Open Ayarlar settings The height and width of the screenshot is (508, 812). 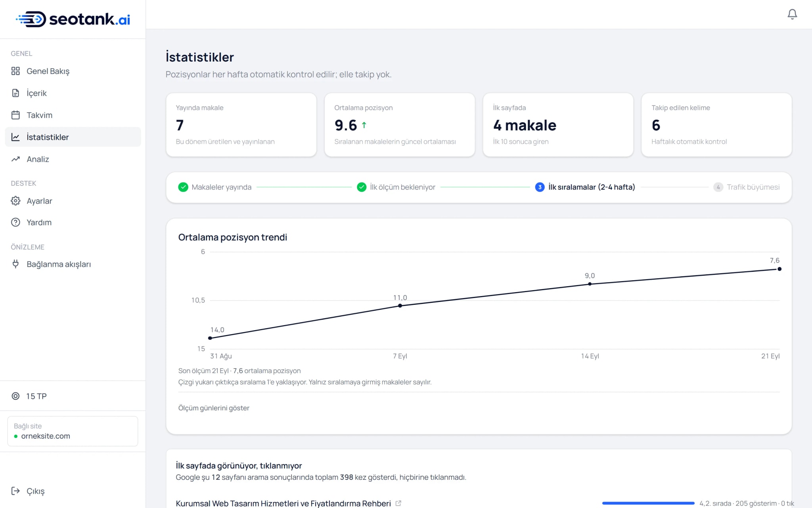(x=73, y=201)
